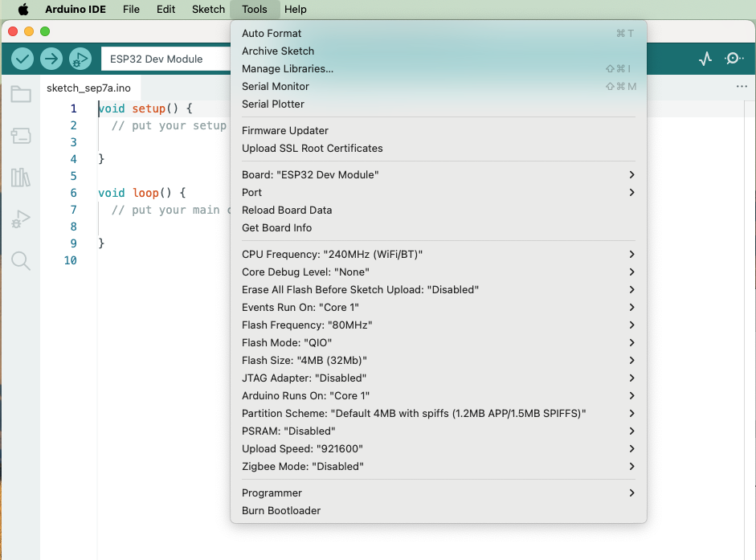Open the Search sidebar icon

pos(21,261)
